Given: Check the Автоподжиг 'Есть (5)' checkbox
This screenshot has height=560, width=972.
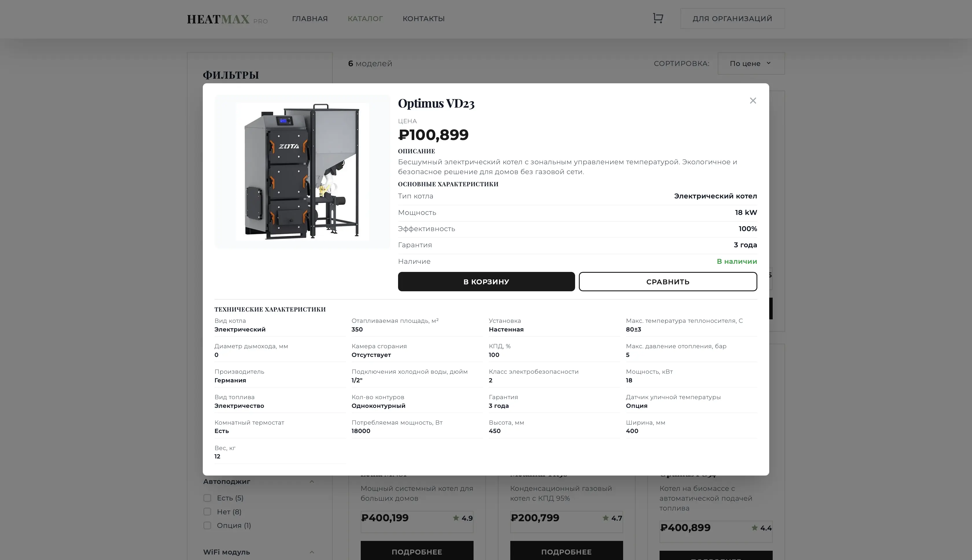Looking at the screenshot, I should click(207, 498).
